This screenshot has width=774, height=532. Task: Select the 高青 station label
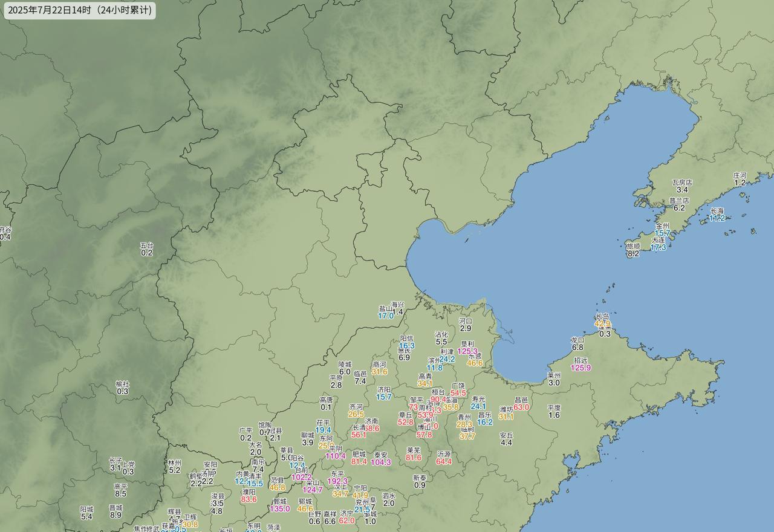point(425,376)
